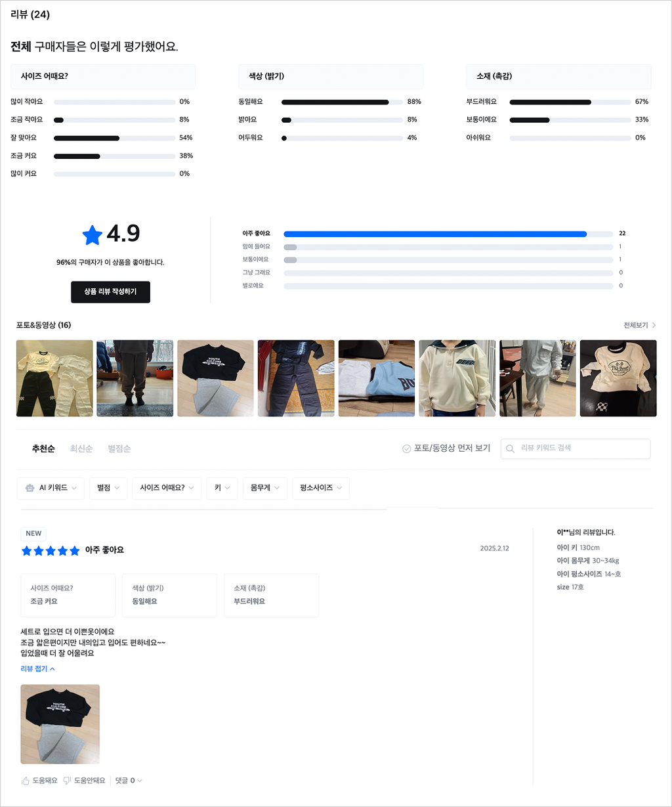Open the AI 키워드 filter dropdown

(x=51, y=488)
